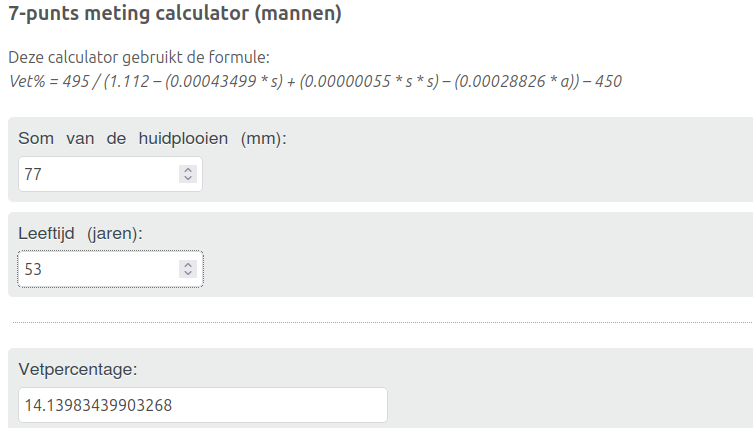The image size is (753, 428).
Task: Click the 'Leeftijd (jaren)' label
Action: tap(80, 234)
